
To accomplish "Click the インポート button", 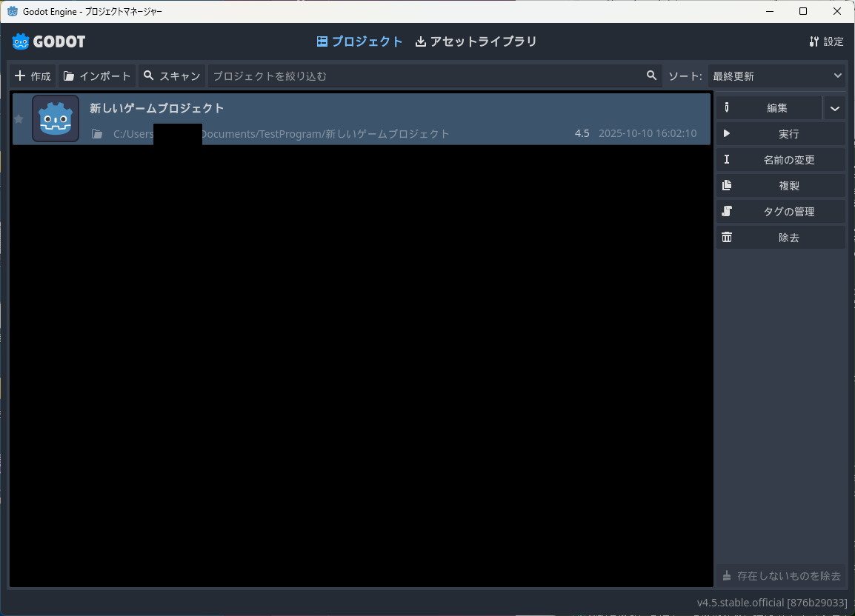I will [x=97, y=76].
